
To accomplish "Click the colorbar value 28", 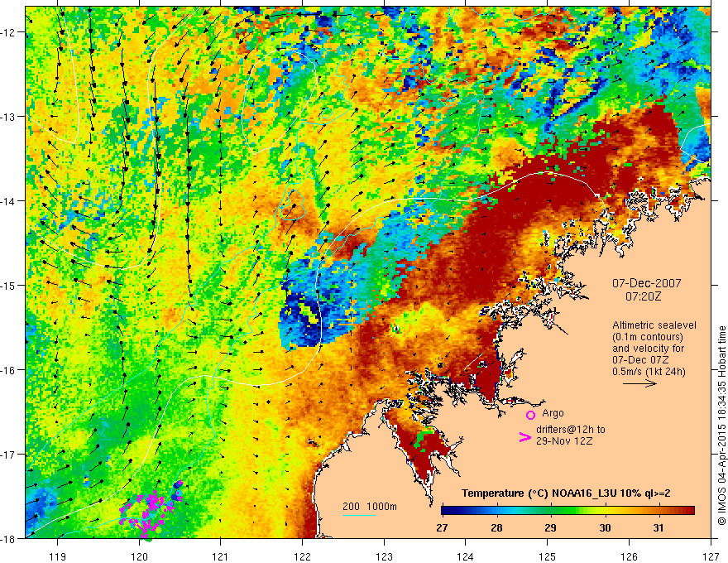I will 496,528.
